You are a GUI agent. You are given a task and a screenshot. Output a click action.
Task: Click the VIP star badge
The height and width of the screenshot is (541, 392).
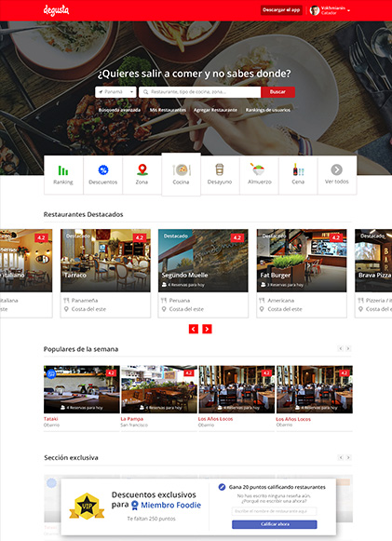coord(87,507)
